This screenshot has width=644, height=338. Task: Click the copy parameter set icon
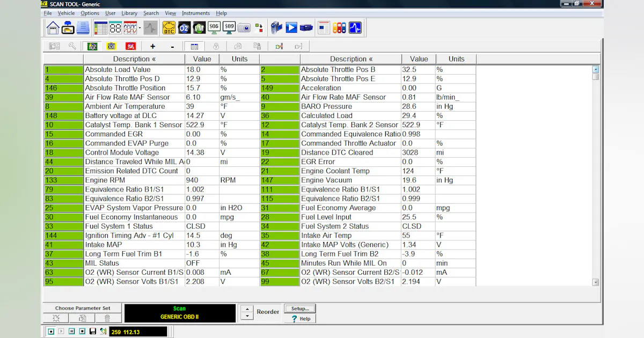pyautogui.click(x=82, y=318)
